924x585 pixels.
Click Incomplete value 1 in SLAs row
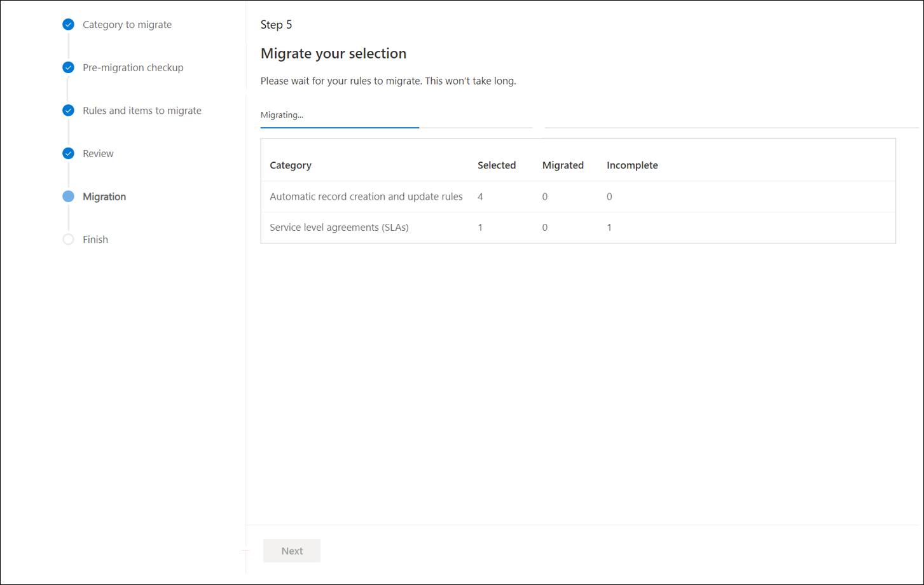tap(609, 228)
